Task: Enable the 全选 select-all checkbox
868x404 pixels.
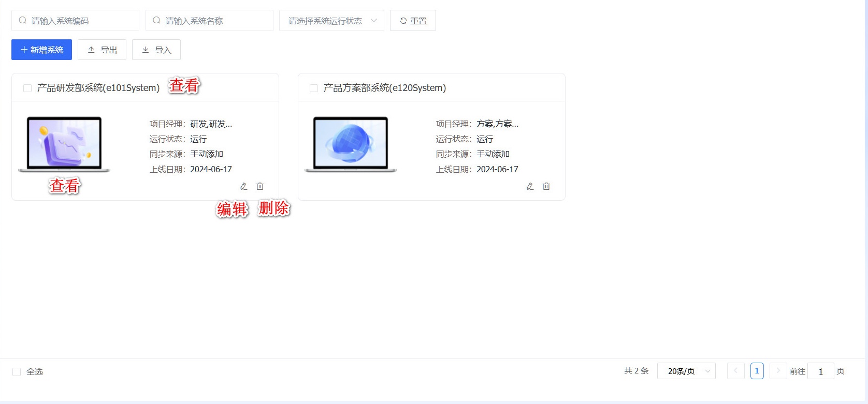Action: point(17,372)
